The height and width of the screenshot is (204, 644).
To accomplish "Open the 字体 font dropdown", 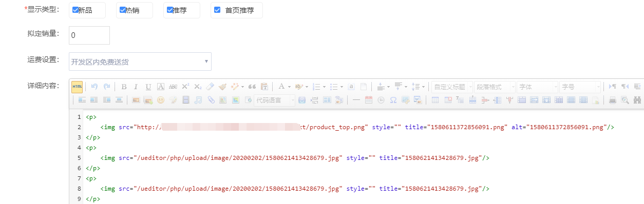I will (538, 87).
